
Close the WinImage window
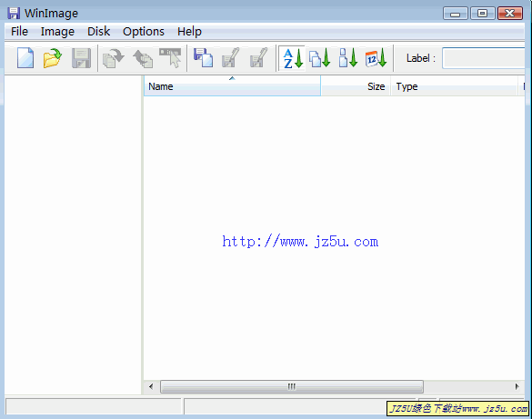click(x=510, y=14)
